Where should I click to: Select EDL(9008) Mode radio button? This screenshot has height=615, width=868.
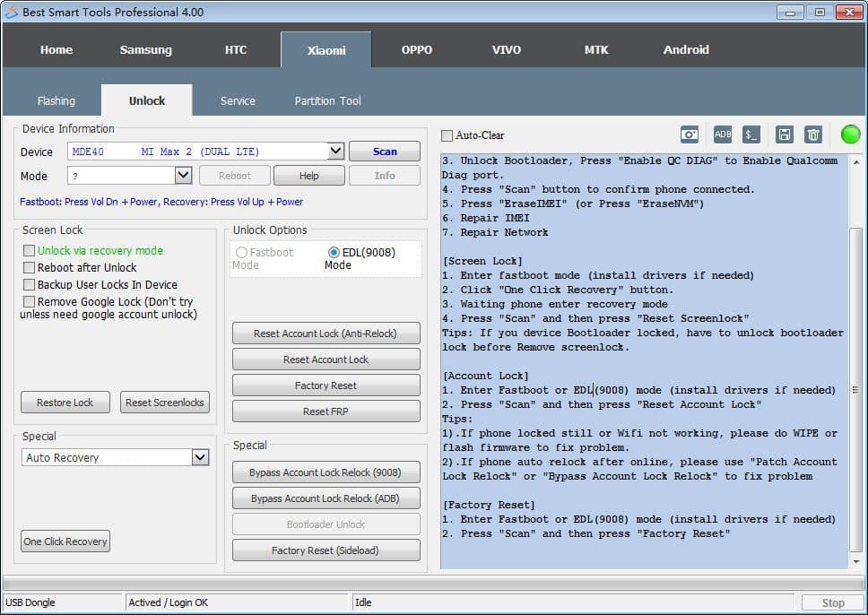(334, 253)
